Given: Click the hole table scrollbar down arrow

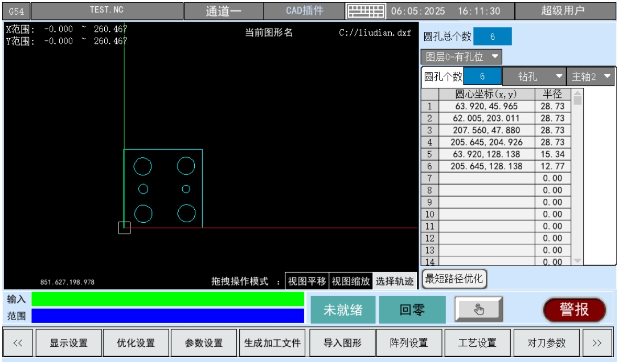Looking at the screenshot, I should point(578,260).
